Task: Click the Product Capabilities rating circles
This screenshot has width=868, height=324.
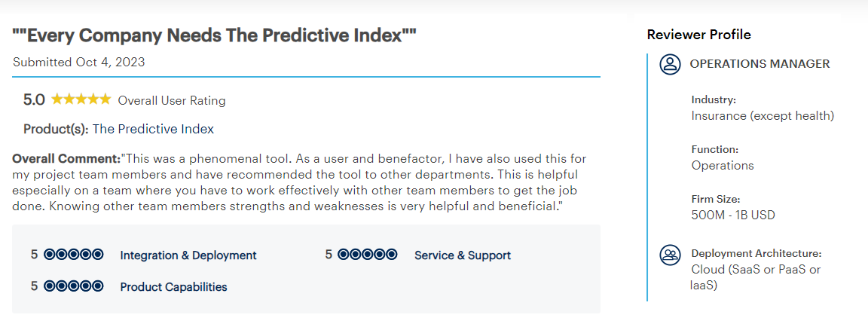Action: click(x=74, y=286)
